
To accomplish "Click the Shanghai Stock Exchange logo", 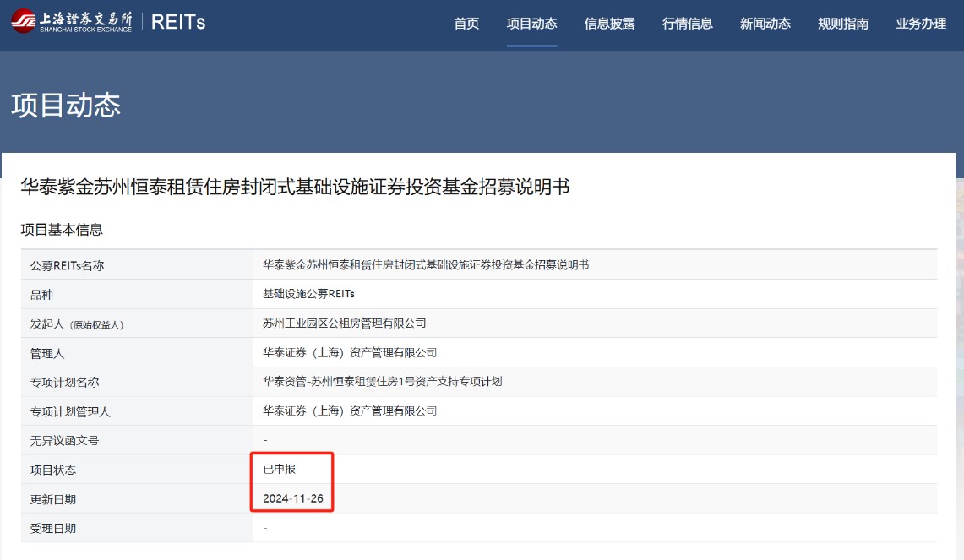I will click(71, 21).
